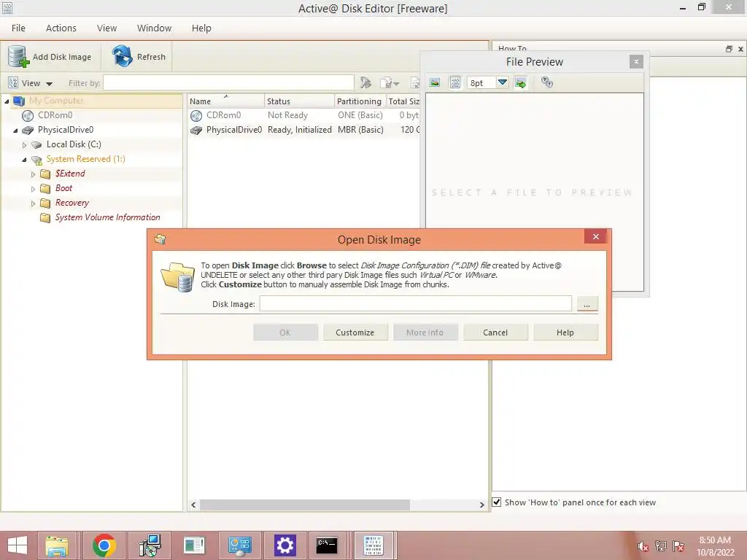This screenshot has height=560, width=747.
Task: Click the muted volume tray icon
Action: click(x=643, y=546)
